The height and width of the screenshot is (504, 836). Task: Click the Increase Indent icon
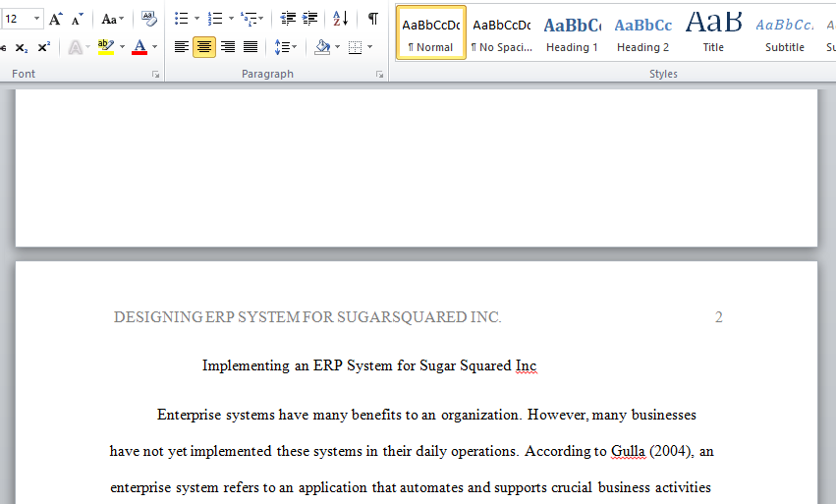coord(309,19)
